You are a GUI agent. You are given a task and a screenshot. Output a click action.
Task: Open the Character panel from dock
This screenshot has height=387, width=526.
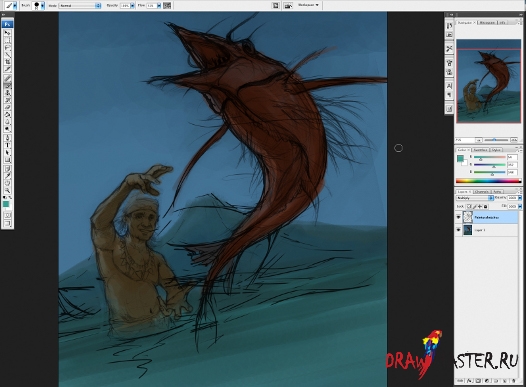point(450,86)
